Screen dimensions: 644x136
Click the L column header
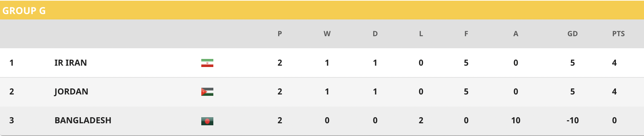point(421,33)
